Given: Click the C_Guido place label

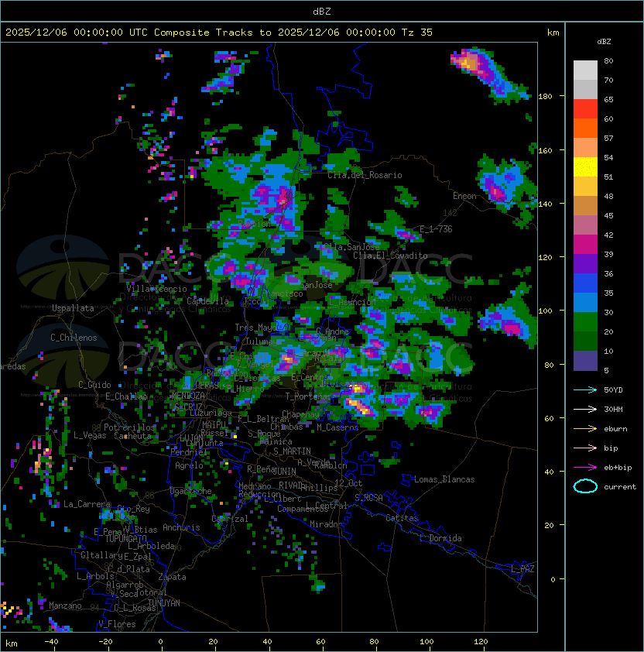Looking at the screenshot, I should pyautogui.click(x=94, y=385).
